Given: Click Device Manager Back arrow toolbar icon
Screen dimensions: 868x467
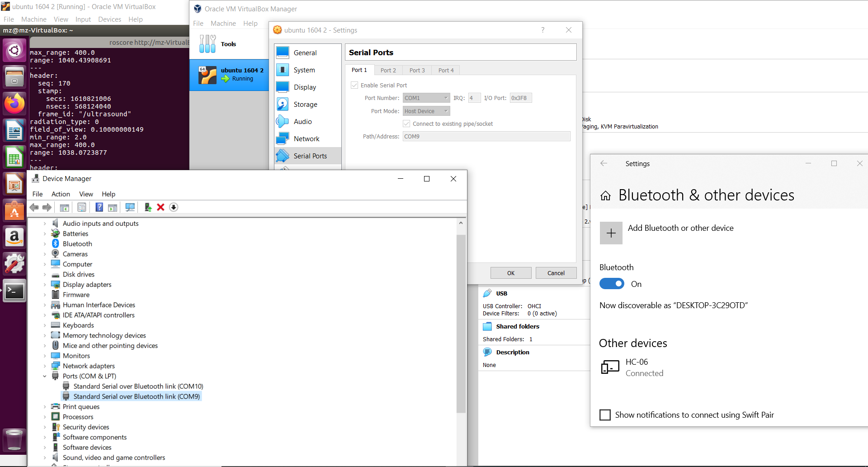Looking at the screenshot, I should point(34,207).
